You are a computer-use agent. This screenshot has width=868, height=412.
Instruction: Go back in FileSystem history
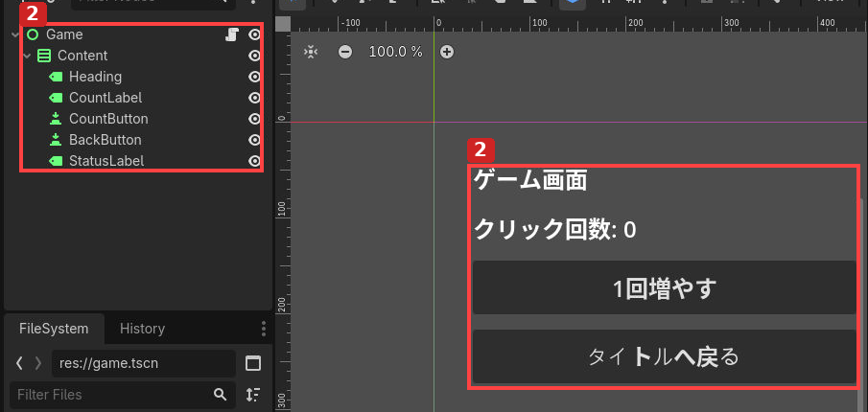point(19,363)
